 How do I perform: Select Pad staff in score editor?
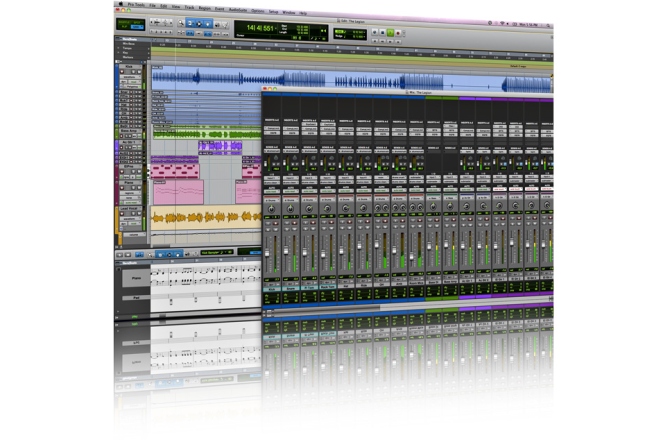(x=136, y=298)
